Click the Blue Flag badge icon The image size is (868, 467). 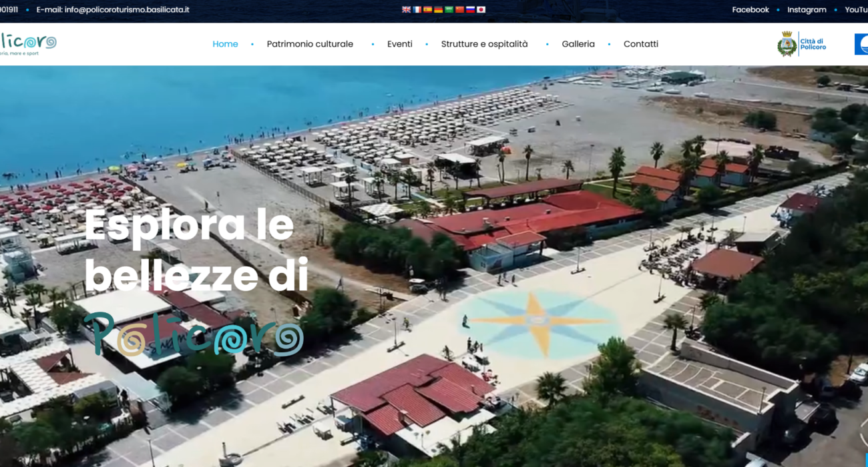click(861, 44)
